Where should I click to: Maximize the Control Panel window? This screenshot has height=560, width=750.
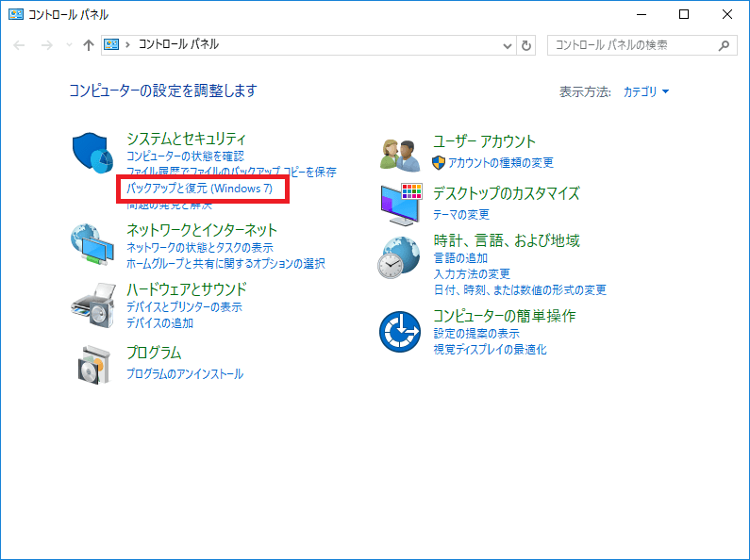[684, 14]
